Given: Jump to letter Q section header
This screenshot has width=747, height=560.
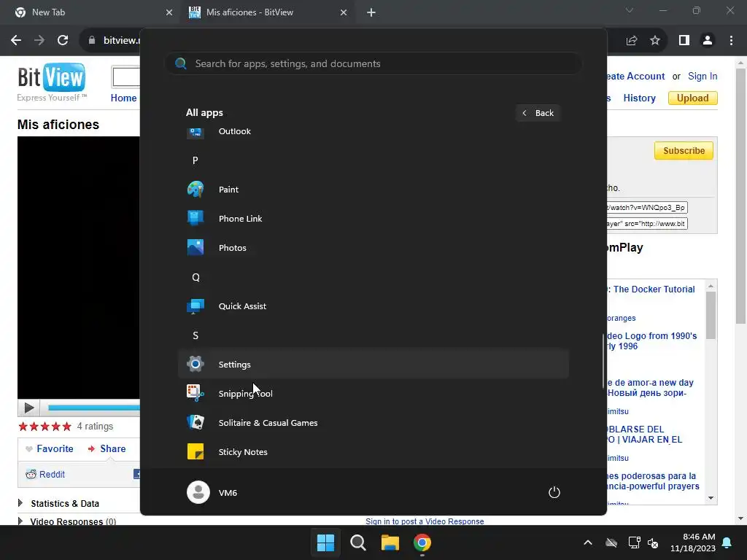Looking at the screenshot, I should click(196, 277).
